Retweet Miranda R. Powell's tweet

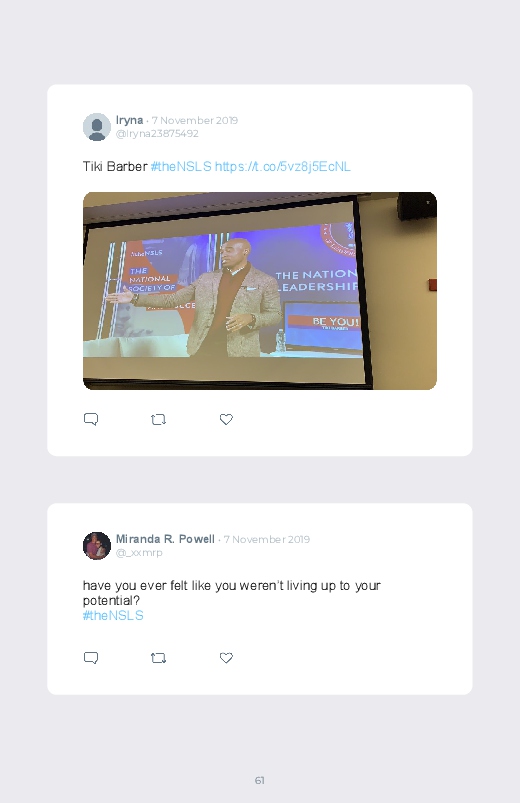click(158, 658)
